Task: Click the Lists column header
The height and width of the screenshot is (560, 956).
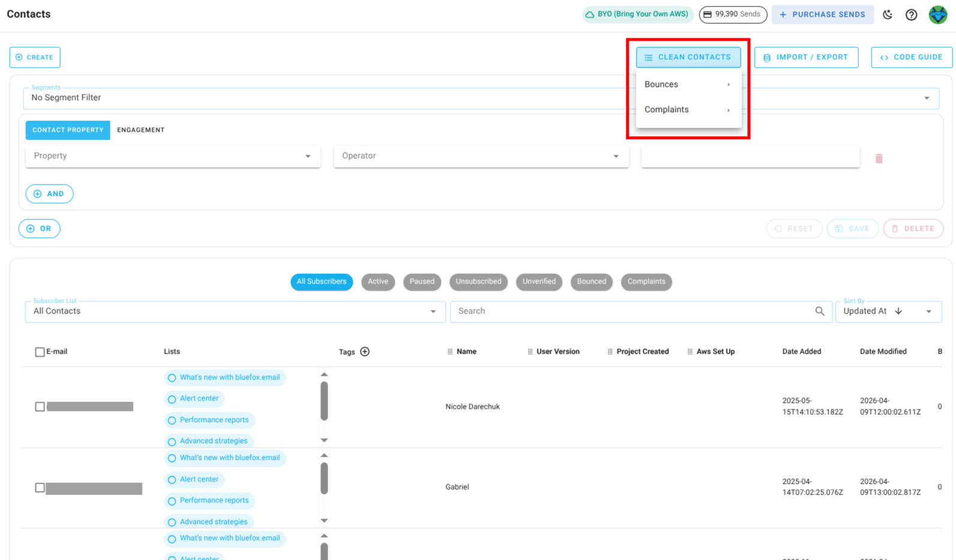Action: [172, 352]
